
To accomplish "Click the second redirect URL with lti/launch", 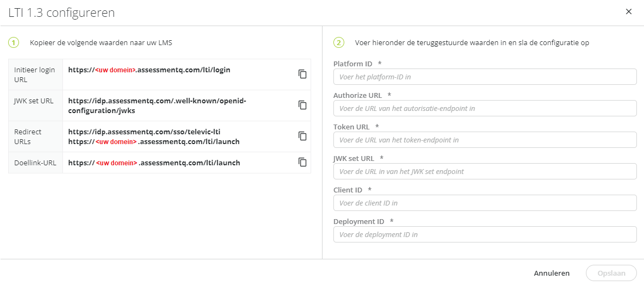I will tap(154, 141).
